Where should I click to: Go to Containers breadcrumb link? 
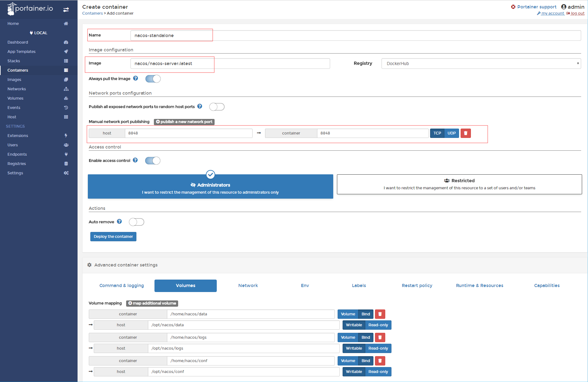[92, 13]
